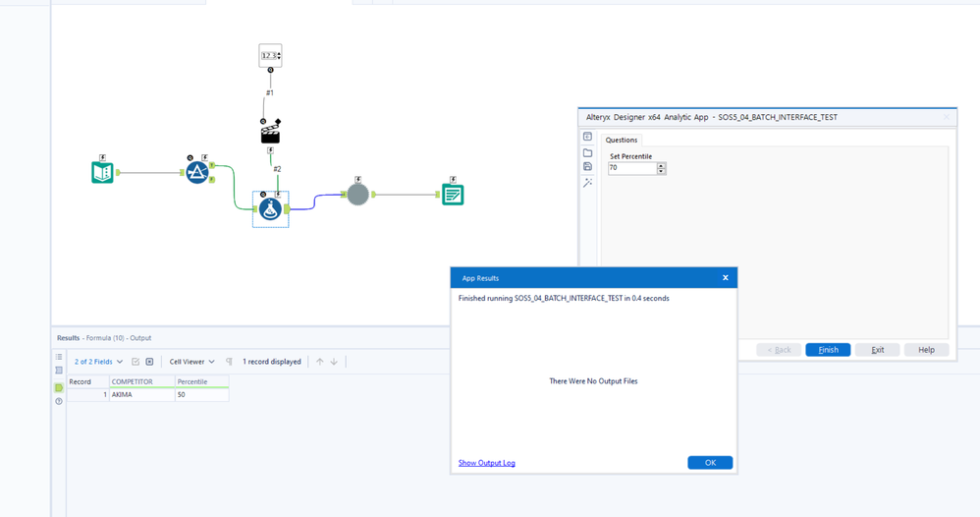
Task: Click the Formula tool's output anchor
Action: (x=287, y=209)
